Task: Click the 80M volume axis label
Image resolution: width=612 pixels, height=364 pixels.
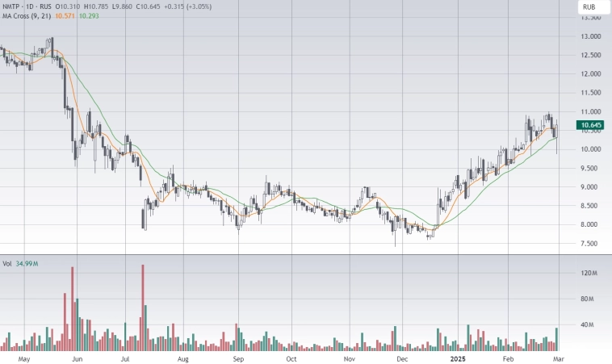Action: 588,299
